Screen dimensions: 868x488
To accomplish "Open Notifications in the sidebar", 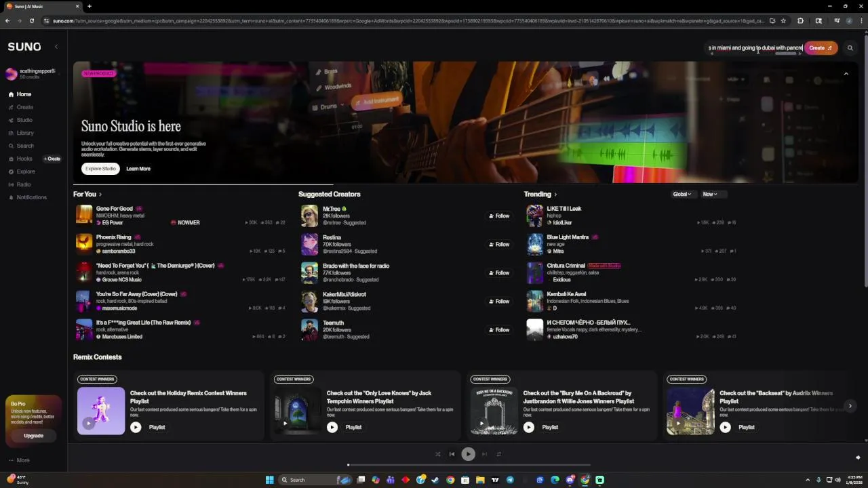I will point(27,197).
